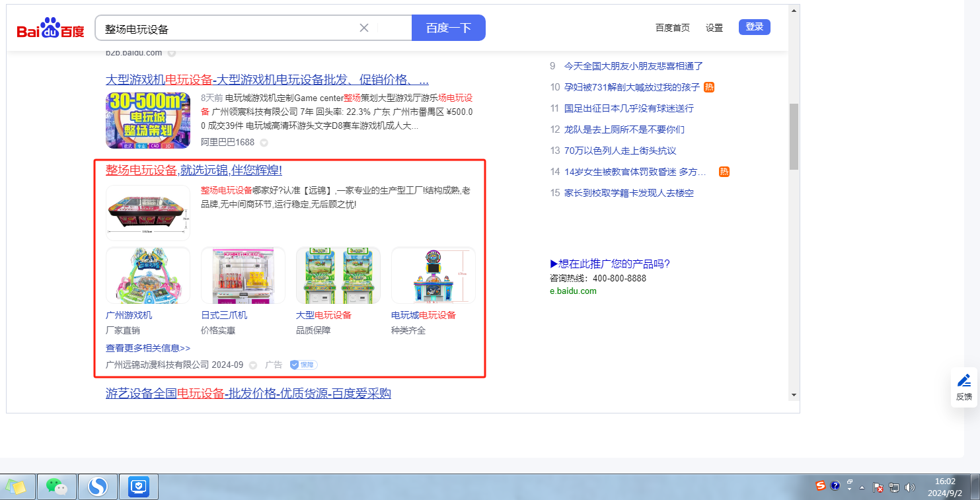Open the blue shield monitor taskbar app
The height and width of the screenshot is (500, 980).
[x=139, y=487]
